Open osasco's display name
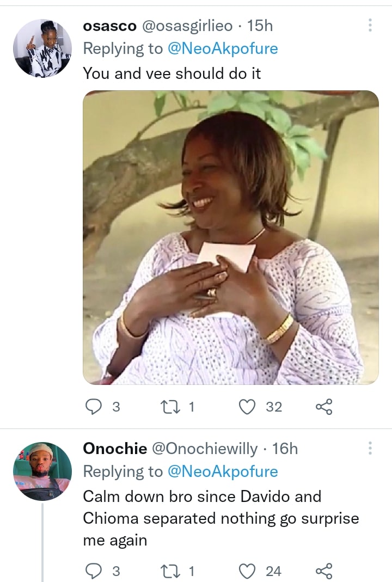392x582 pixels. pos(109,25)
